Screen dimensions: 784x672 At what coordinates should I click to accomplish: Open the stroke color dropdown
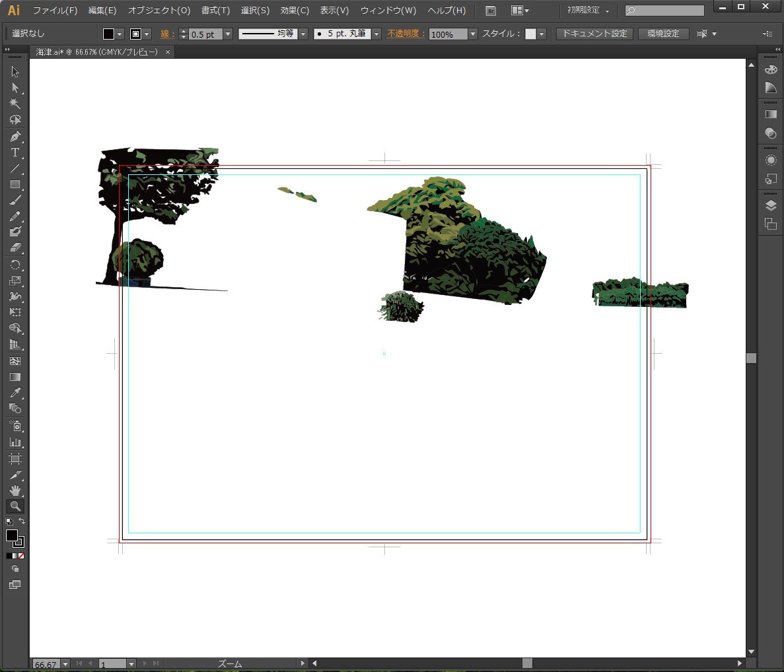[147, 34]
